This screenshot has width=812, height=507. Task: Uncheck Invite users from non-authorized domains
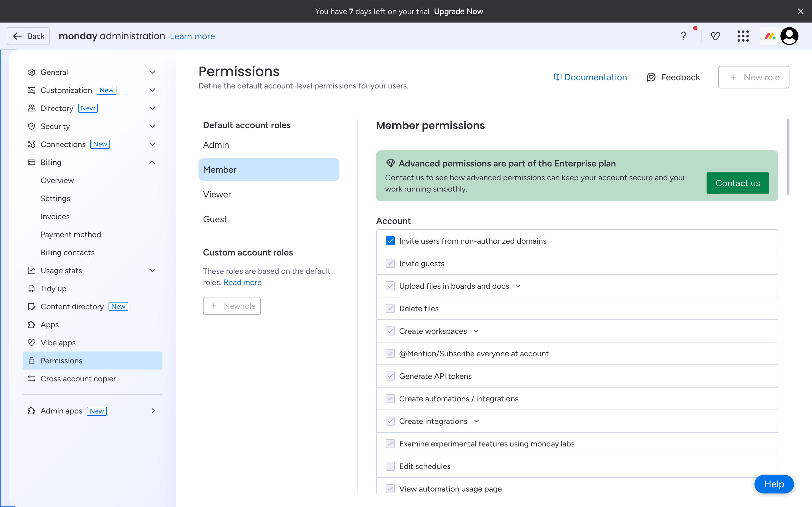(390, 241)
